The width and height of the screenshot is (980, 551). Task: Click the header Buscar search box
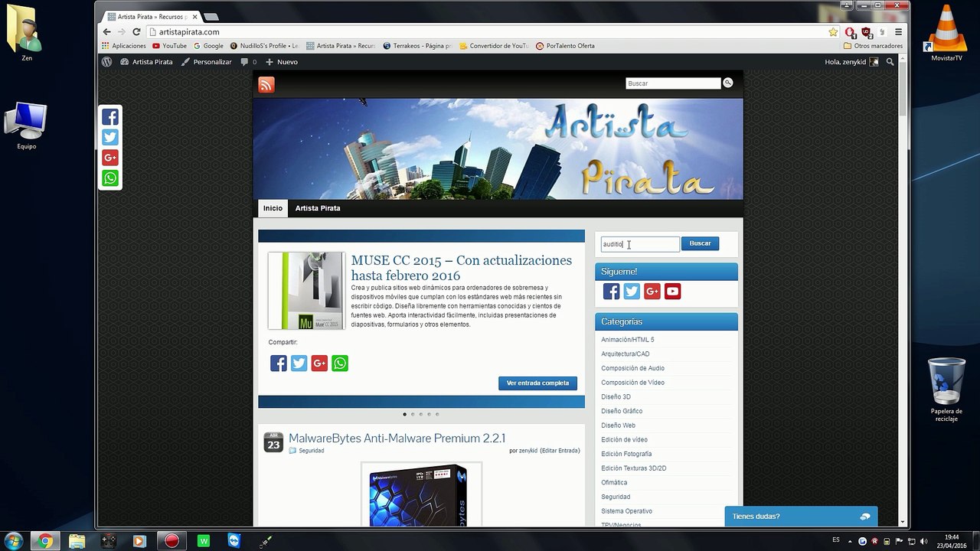(673, 83)
